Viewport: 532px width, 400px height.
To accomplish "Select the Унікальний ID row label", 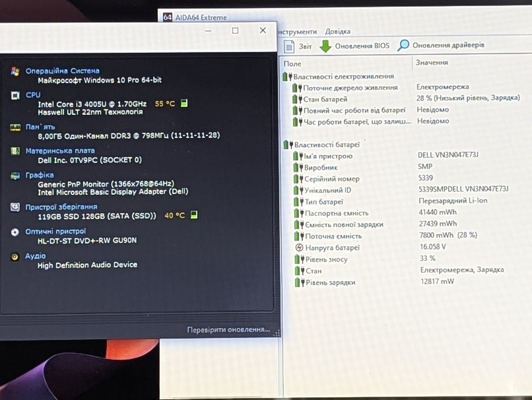I will [x=328, y=190].
